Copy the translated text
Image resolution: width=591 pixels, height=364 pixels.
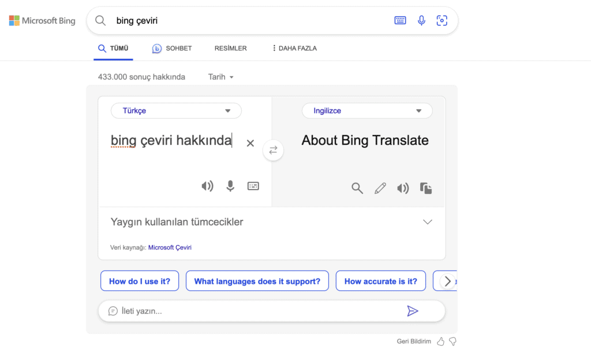[x=426, y=188]
